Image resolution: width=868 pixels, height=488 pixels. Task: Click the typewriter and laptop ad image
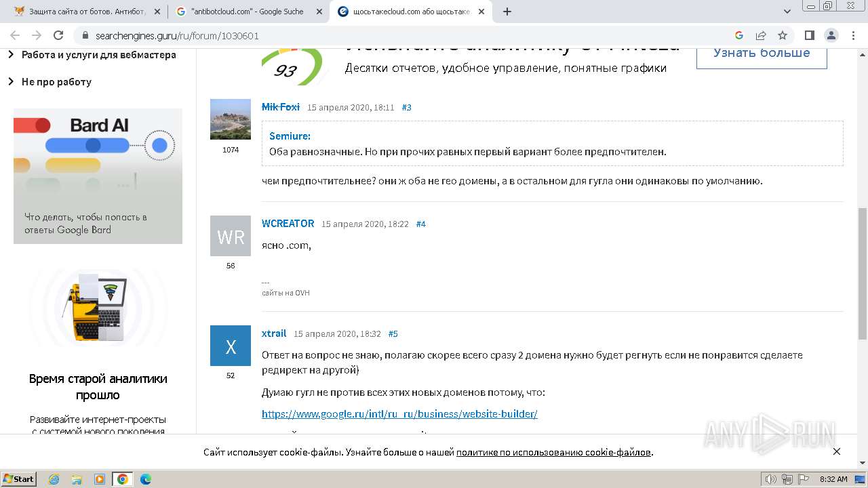pos(98,308)
